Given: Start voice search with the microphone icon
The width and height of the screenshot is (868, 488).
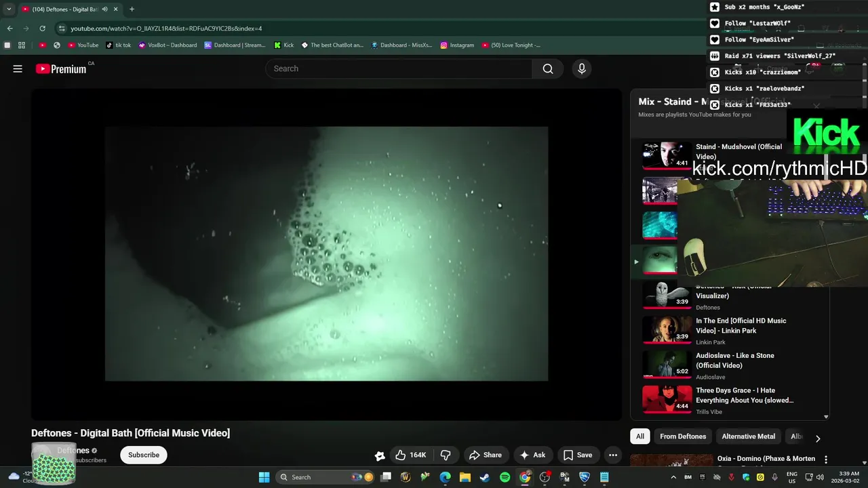Looking at the screenshot, I should point(581,68).
